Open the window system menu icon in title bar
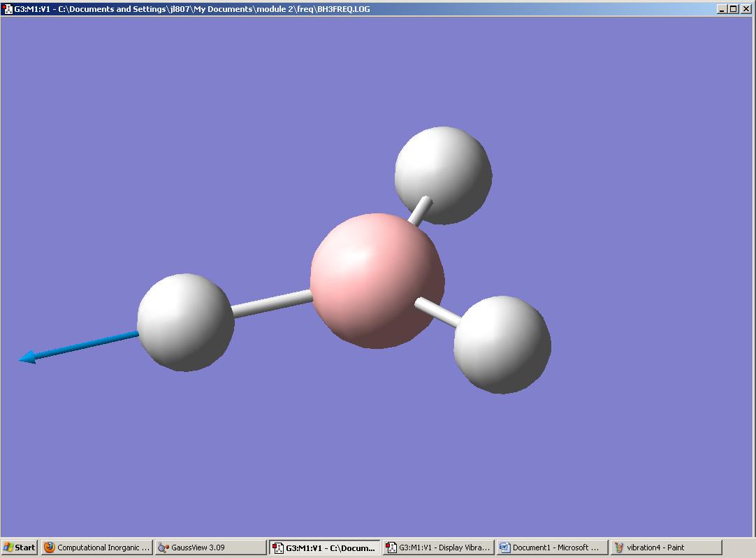756x558 pixels. [x=8, y=9]
